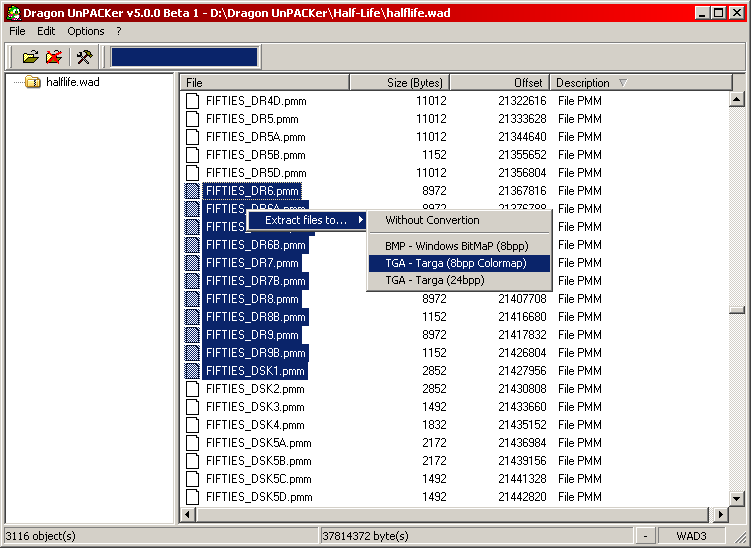This screenshot has width=751, height=548.
Task: Click the WAD3 format status panel
Action: [x=691, y=536]
